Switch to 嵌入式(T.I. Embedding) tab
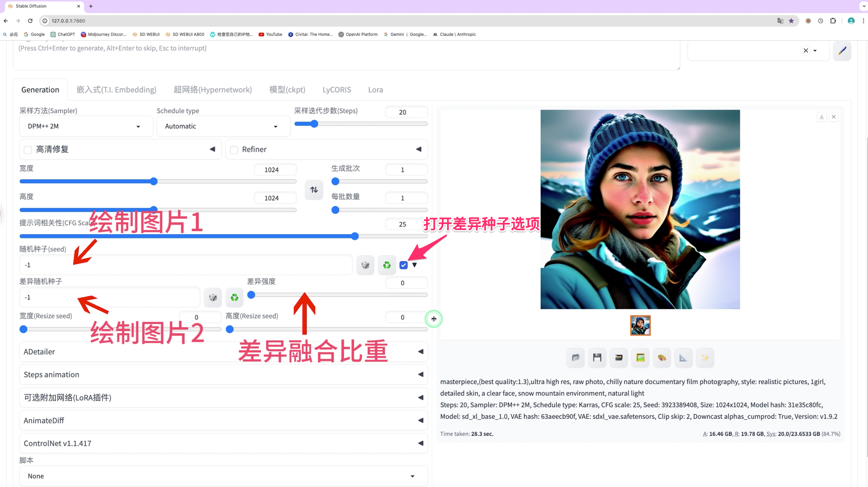Viewport: 868px width, 487px height. tap(117, 90)
